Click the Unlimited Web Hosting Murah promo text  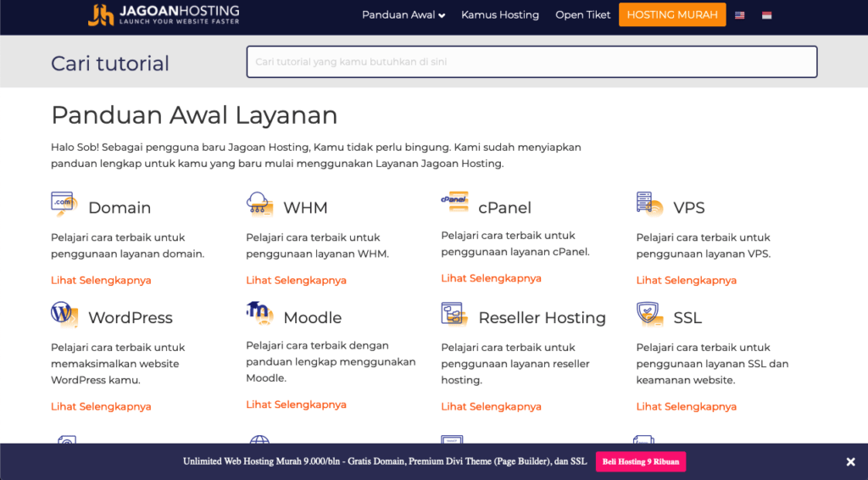[x=385, y=461]
